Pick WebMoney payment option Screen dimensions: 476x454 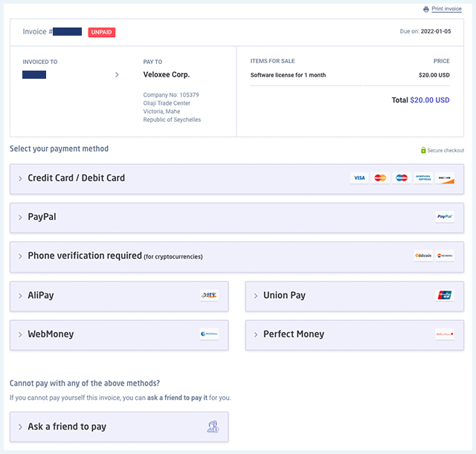119,335
